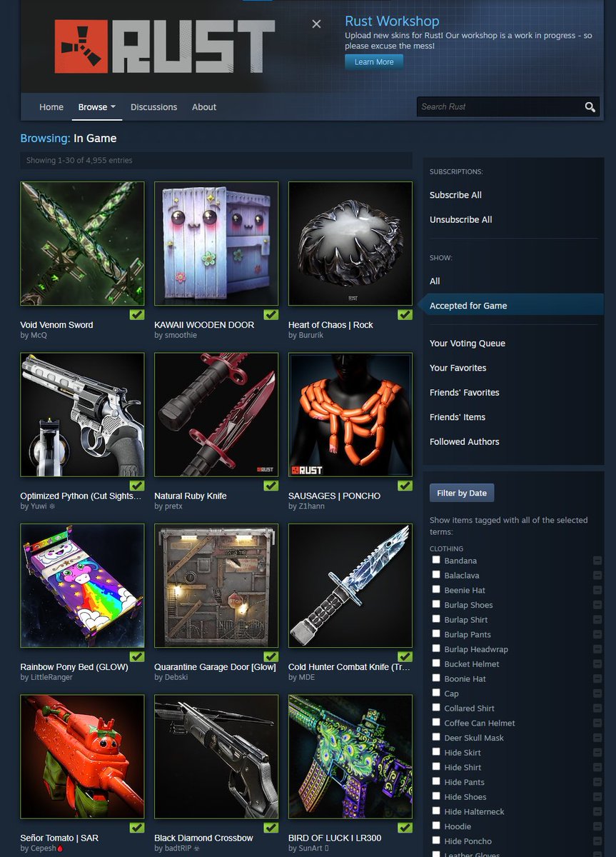Viewport: 616px width, 857px height.
Task: Close the Rust Workshop banner with X
Action: click(x=316, y=24)
